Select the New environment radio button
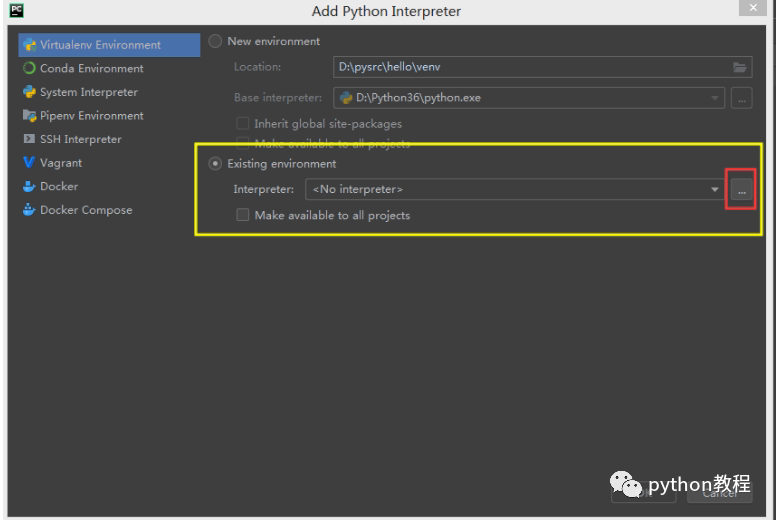 pyautogui.click(x=215, y=41)
